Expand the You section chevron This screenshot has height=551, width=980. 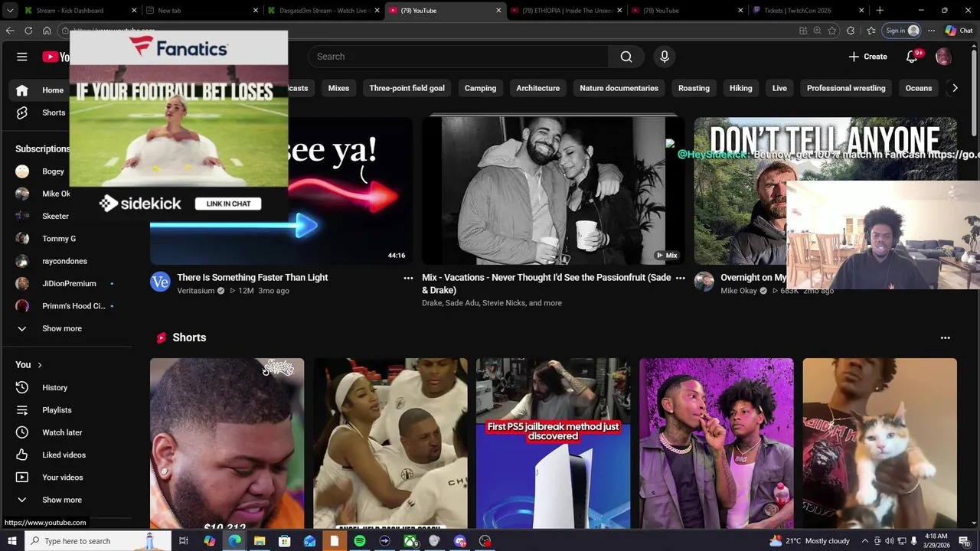[x=40, y=365]
